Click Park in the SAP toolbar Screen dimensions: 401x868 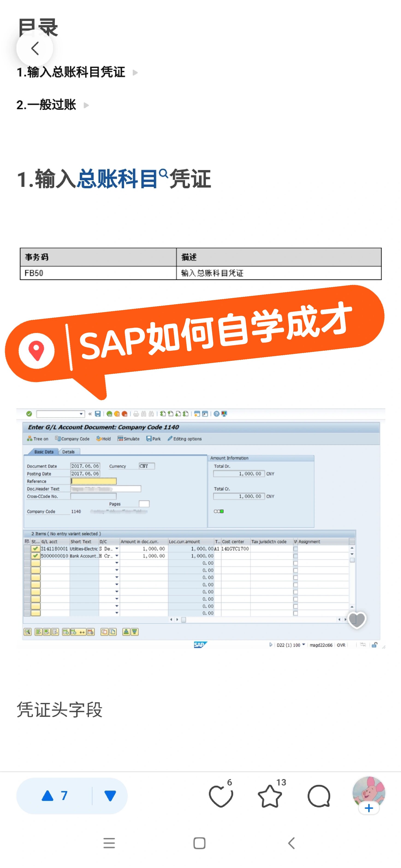pos(153,439)
